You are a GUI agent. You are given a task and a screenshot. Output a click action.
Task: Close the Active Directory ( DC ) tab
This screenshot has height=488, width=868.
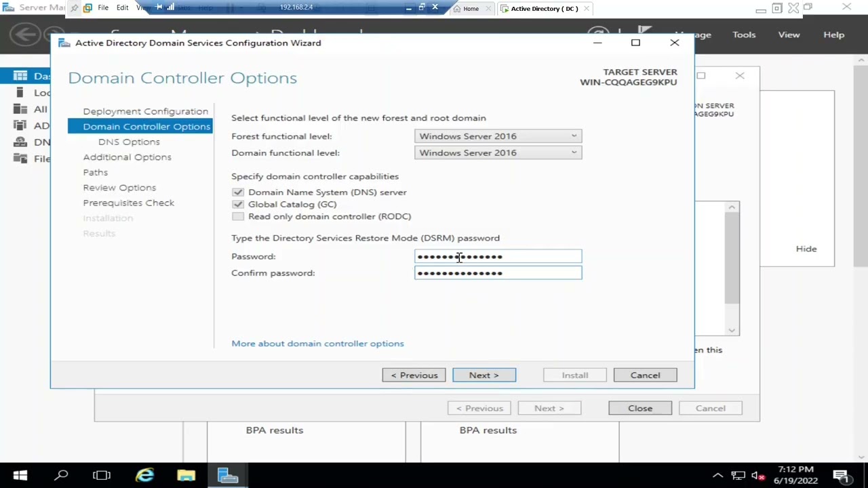point(587,8)
